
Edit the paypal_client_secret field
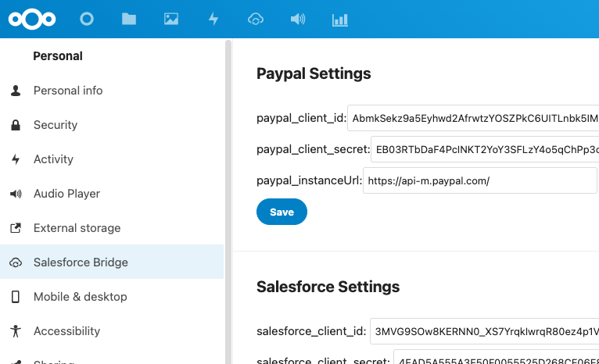coord(485,149)
